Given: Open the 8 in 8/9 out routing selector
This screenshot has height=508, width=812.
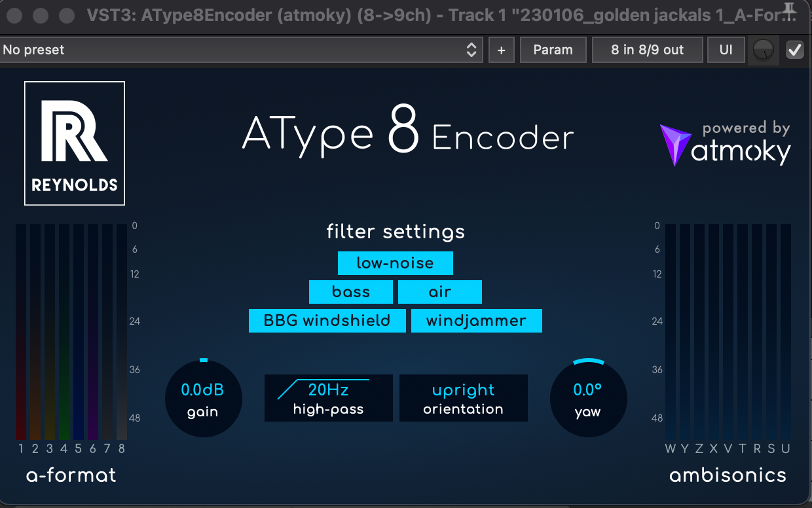Looking at the screenshot, I should [647, 50].
